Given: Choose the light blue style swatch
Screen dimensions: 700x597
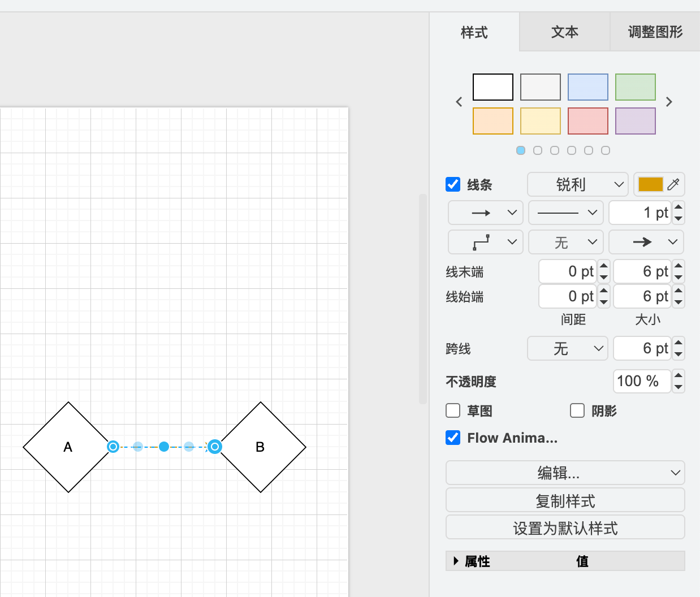Looking at the screenshot, I should point(588,87).
